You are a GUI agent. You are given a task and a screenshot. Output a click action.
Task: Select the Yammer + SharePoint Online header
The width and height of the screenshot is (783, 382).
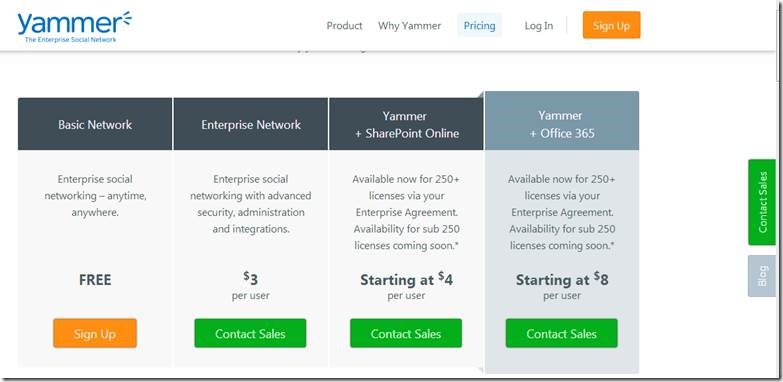pos(406,124)
